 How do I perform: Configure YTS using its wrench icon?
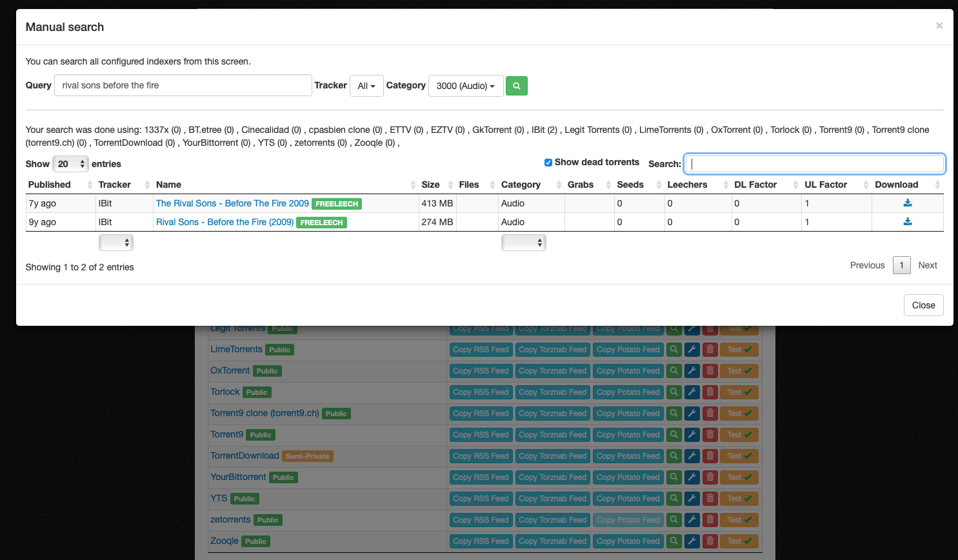[692, 498]
